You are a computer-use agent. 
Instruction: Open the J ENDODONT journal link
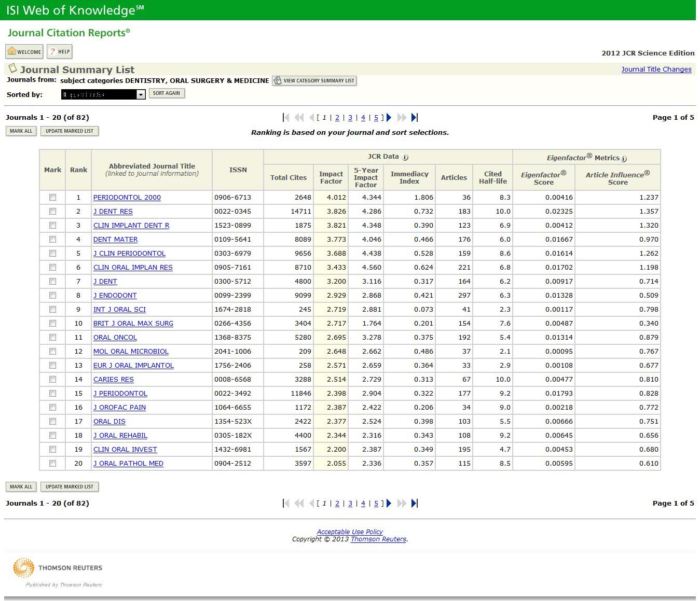115,296
